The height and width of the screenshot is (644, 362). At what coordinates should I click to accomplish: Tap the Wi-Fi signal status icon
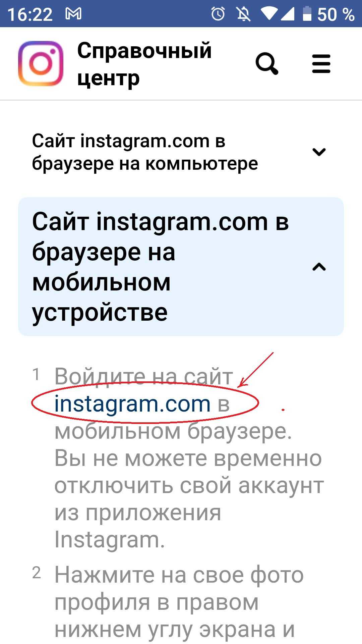pyautogui.click(x=268, y=14)
